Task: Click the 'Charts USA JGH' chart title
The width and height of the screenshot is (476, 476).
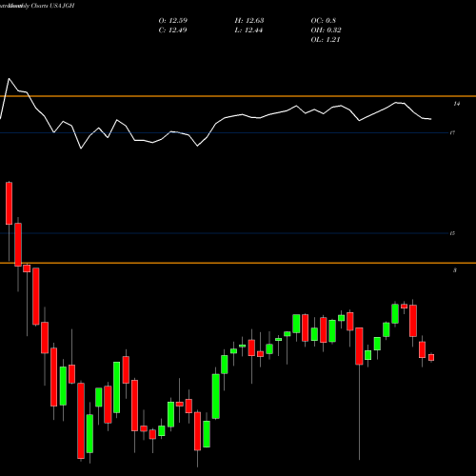Action: pyautogui.click(x=52, y=6)
